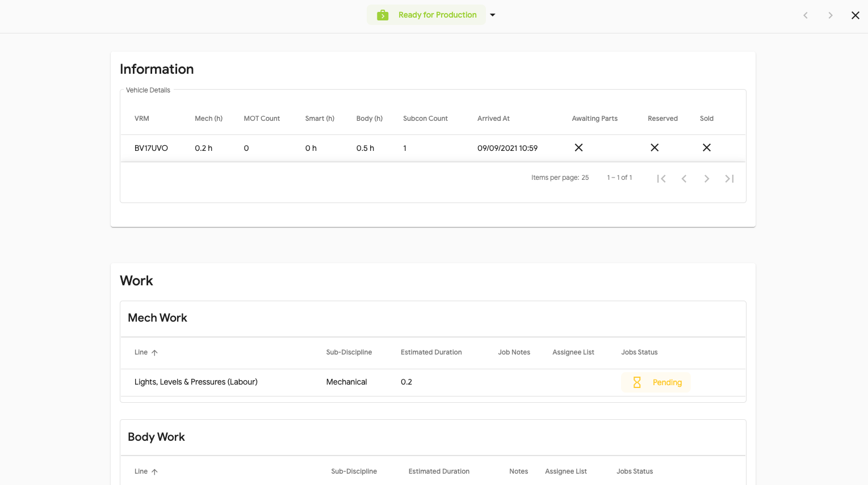
Task: Go to next page in paginator
Action: coord(707,179)
